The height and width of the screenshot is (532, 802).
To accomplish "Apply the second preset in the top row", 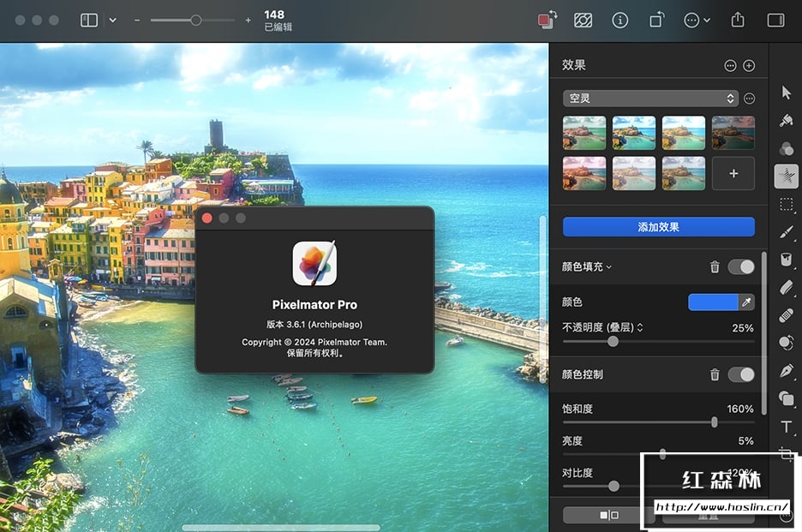I will point(634,133).
